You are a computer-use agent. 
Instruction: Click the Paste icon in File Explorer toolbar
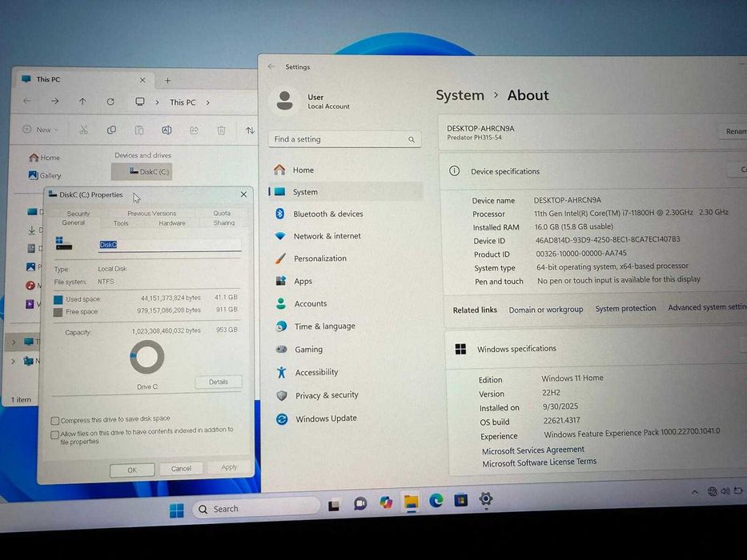[x=139, y=130]
